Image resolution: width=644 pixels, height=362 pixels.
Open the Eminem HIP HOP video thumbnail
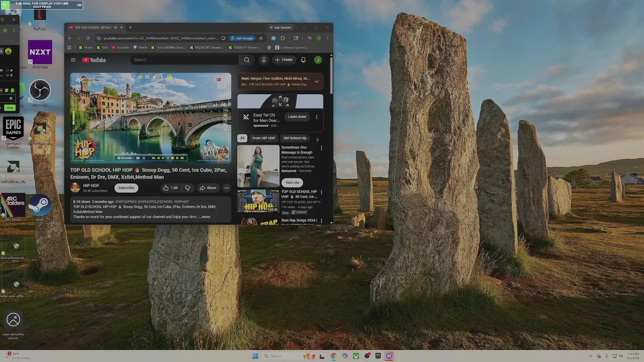[x=258, y=201]
